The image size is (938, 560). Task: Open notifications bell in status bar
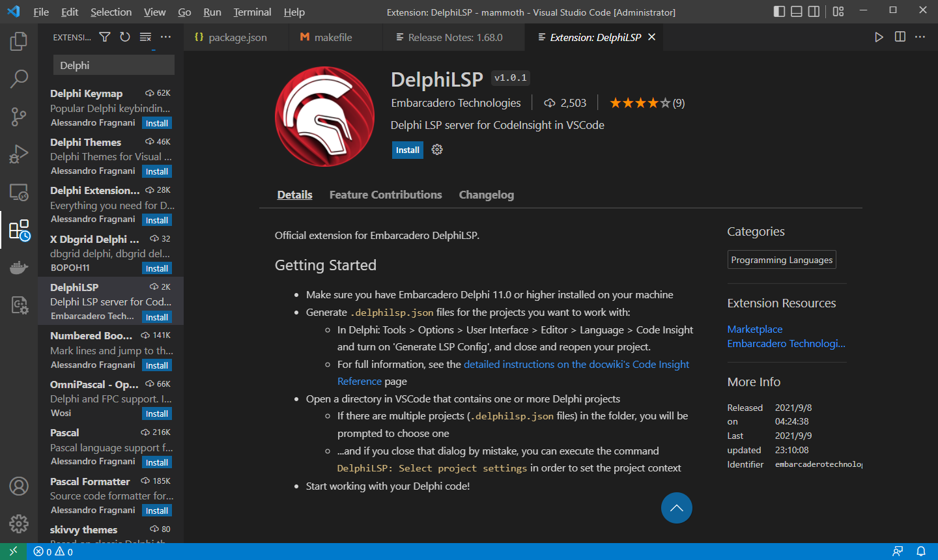click(x=920, y=552)
